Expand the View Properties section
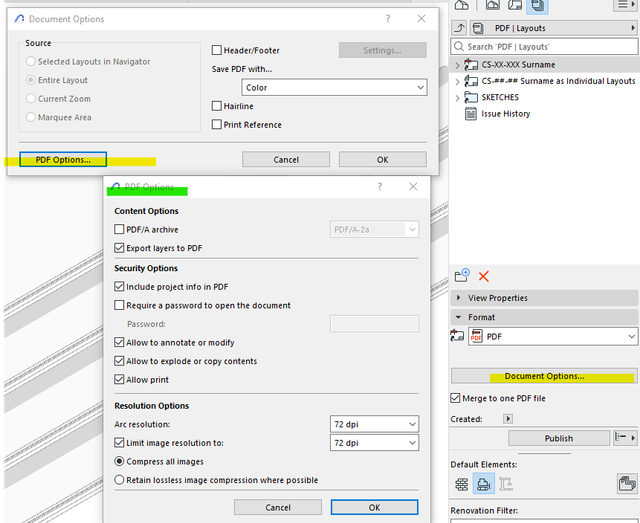Screen dimensions: 640x523 (x=544, y=298)
